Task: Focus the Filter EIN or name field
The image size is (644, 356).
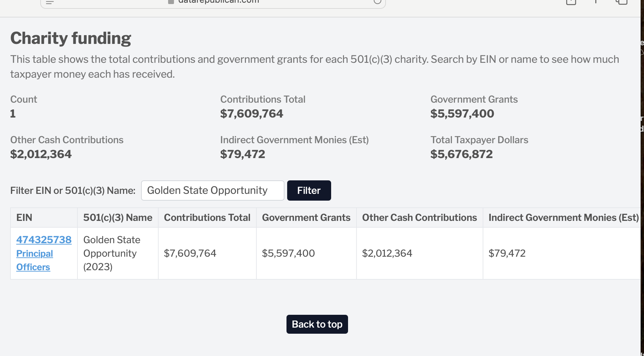Action: coord(212,190)
